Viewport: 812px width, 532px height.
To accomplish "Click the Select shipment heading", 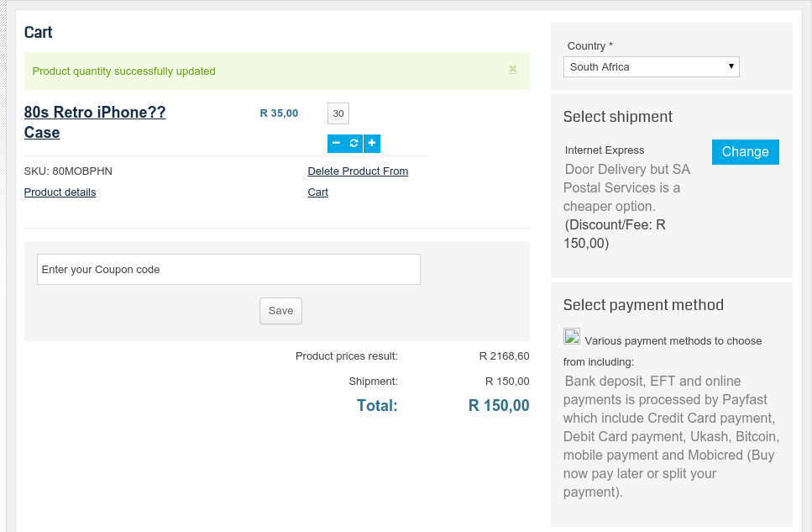I will 617,117.
